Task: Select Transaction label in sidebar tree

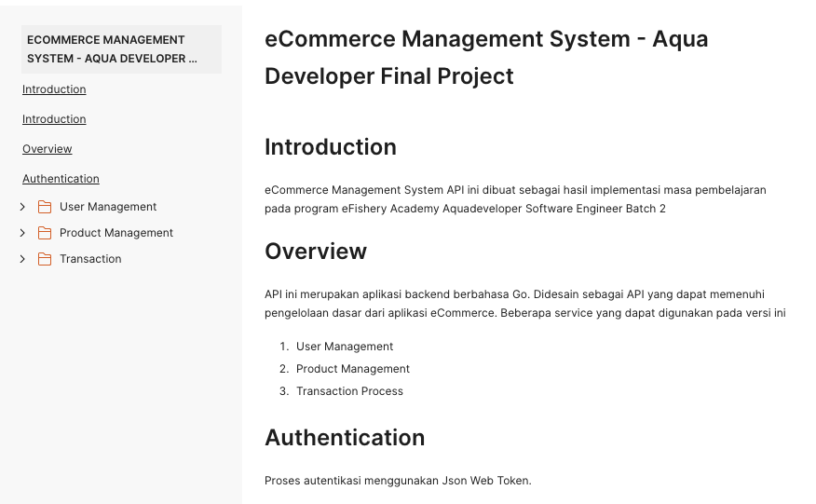Action: (x=90, y=259)
